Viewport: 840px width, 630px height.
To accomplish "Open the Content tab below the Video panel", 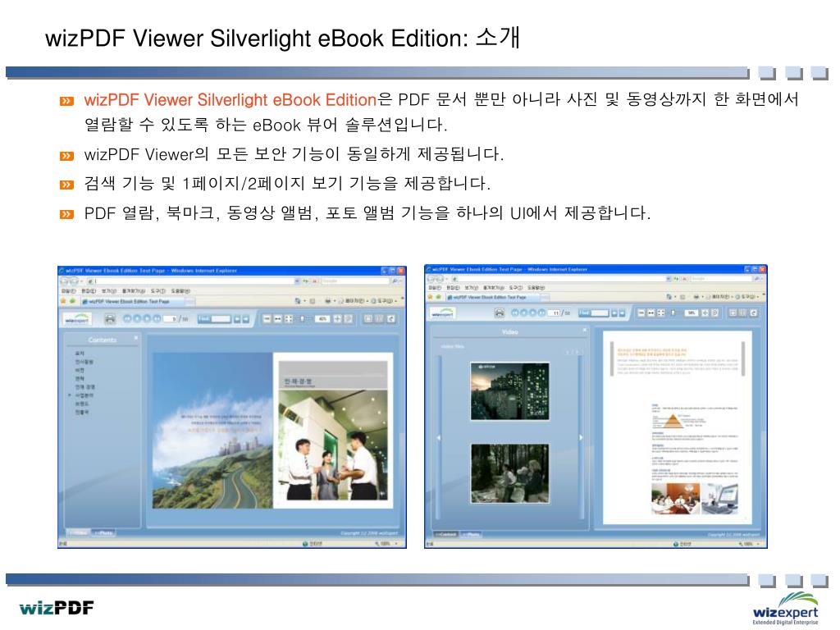I will (x=445, y=535).
